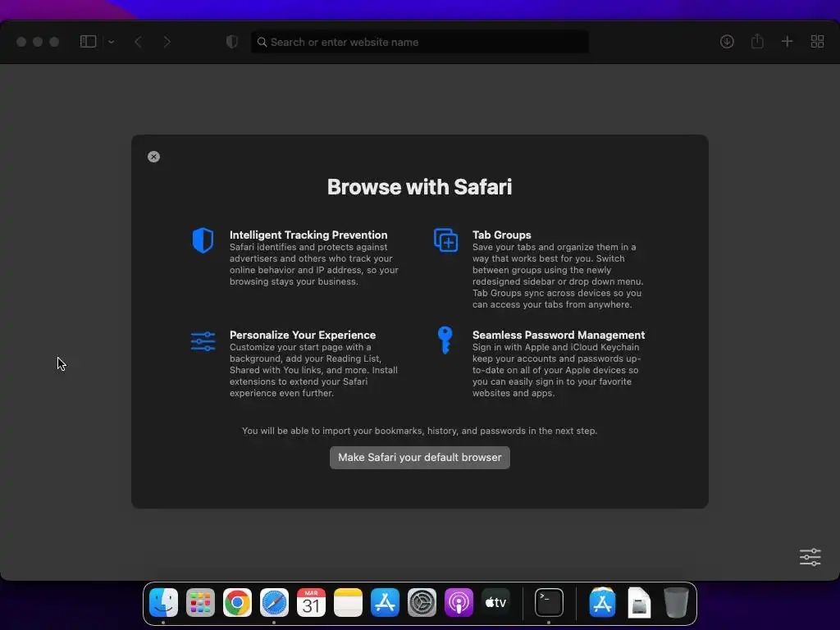The width and height of the screenshot is (840, 630).
Task: Open the Share menu in toolbar
Action: click(757, 41)
